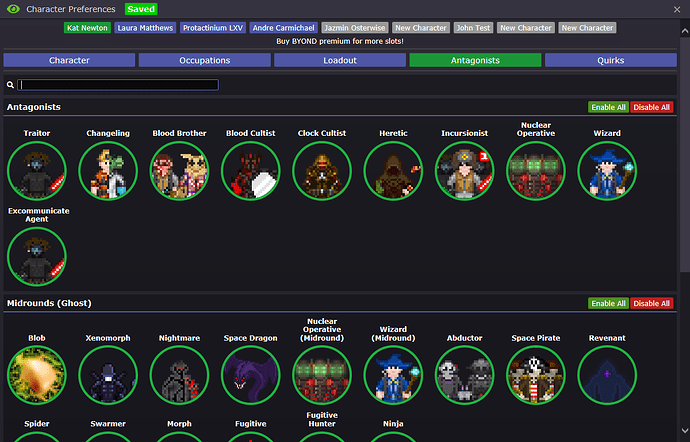The width and height of the screenshot is (690, 442).
Task: Close the Character Preferences window
Action: [x=677, y=9]
